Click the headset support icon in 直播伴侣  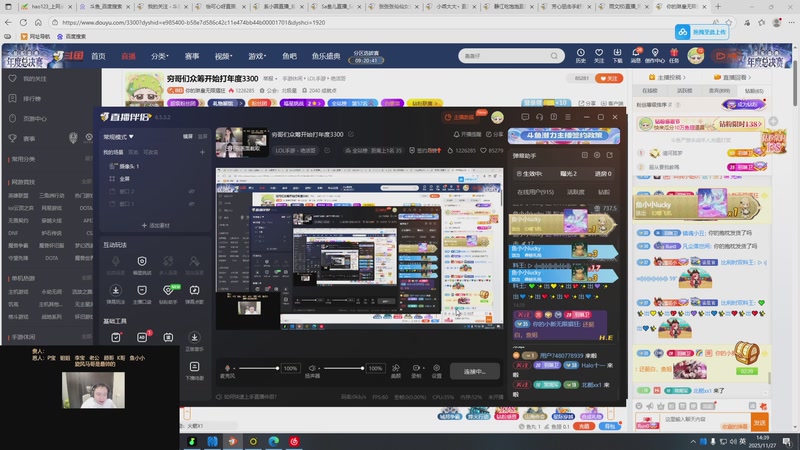(539, 117)
